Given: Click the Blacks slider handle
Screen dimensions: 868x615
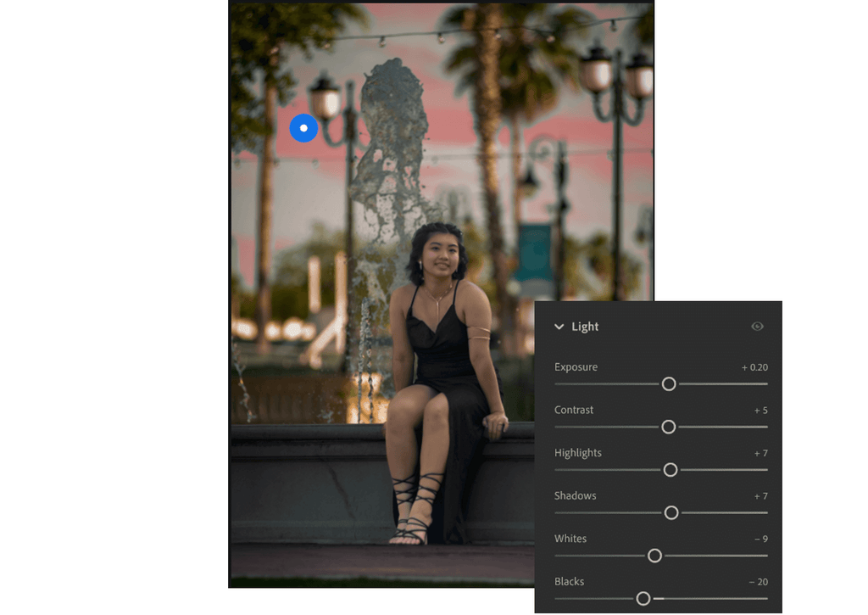Looking at the screenshot, I should point(643,598).
